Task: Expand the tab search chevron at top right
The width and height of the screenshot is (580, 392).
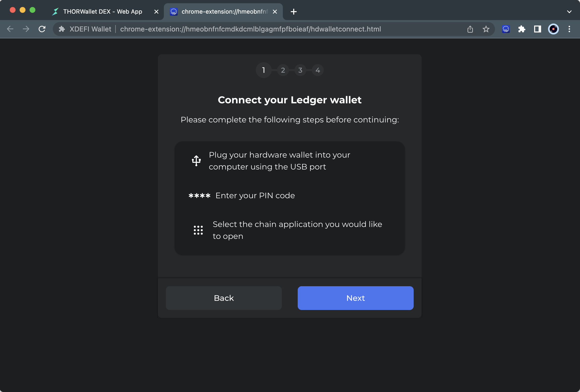Action: tap(569, 12)
